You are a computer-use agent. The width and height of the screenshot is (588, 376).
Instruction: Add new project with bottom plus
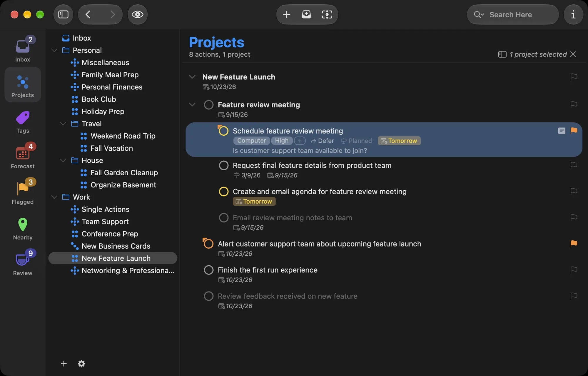[64, 364]
